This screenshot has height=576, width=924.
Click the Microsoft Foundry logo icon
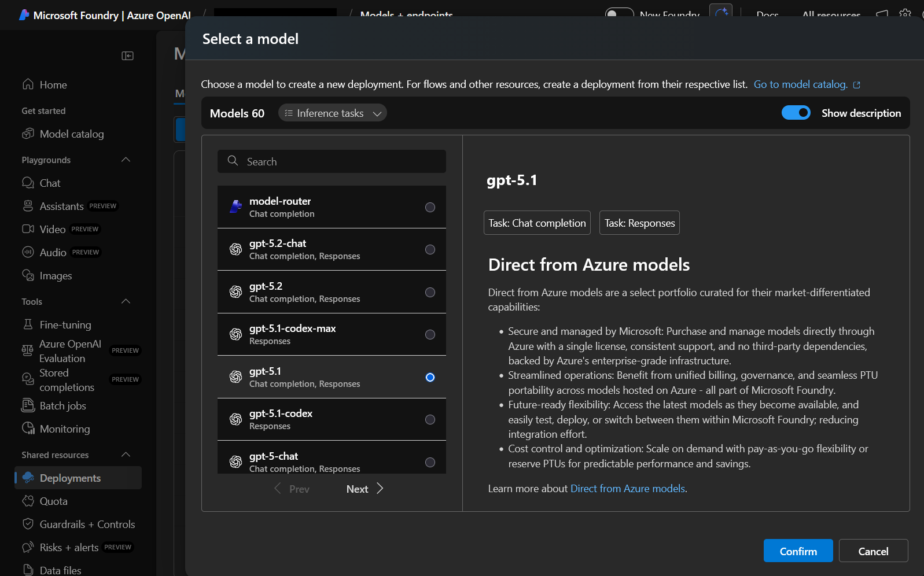pyautogui.click(x=24, y=15)
